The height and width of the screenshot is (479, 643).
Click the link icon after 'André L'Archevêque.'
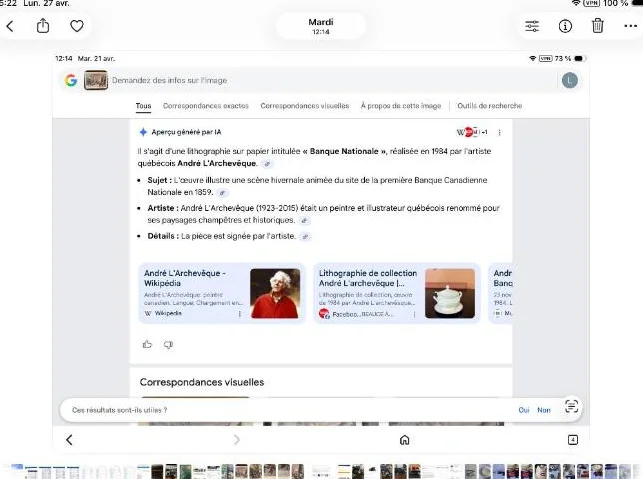pos(267,164)
